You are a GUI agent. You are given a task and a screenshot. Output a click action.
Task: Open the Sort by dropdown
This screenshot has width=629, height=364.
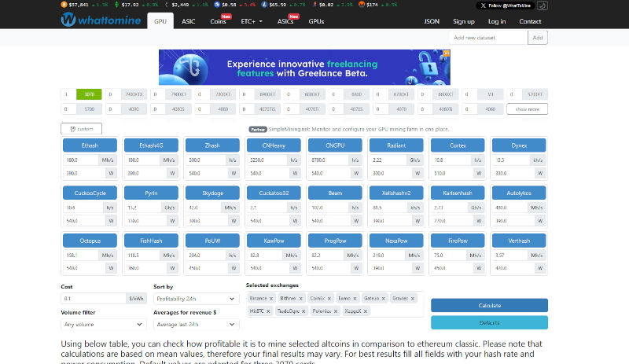pos(196,299)
